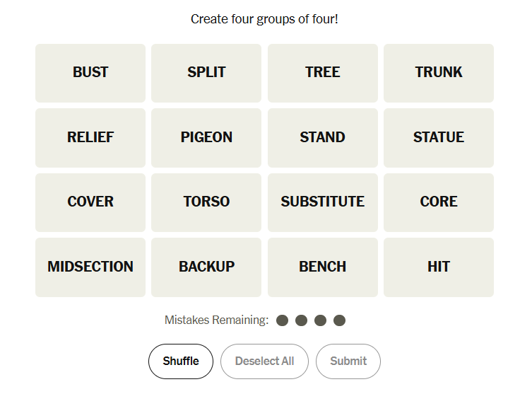Pick the TREE tile
Screen dimensions: 532x394
point(323,73)
